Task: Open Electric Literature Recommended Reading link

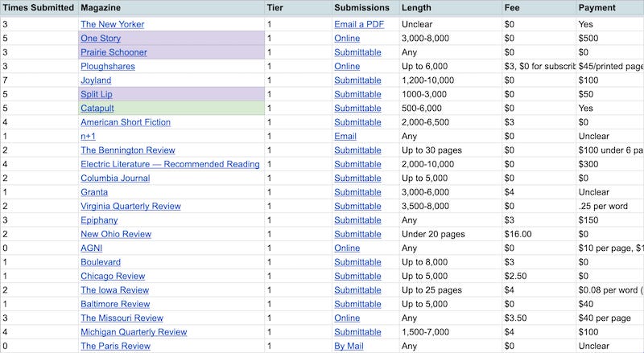Action: tap(170, 164)
